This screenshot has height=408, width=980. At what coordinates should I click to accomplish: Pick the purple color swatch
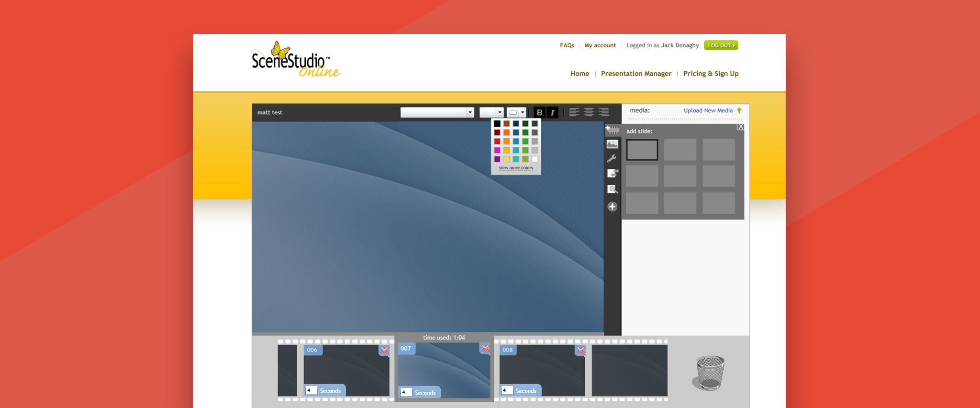(497, 159)
